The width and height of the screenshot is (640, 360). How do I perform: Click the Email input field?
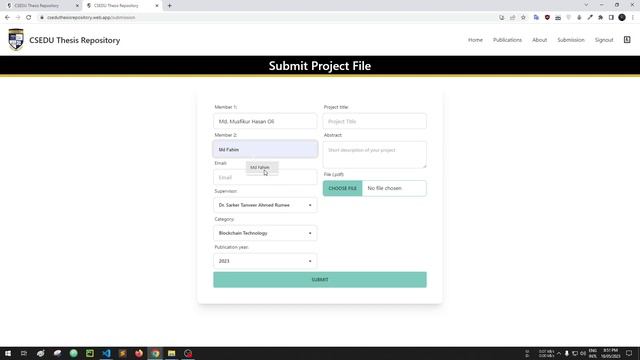coord(265,178)
